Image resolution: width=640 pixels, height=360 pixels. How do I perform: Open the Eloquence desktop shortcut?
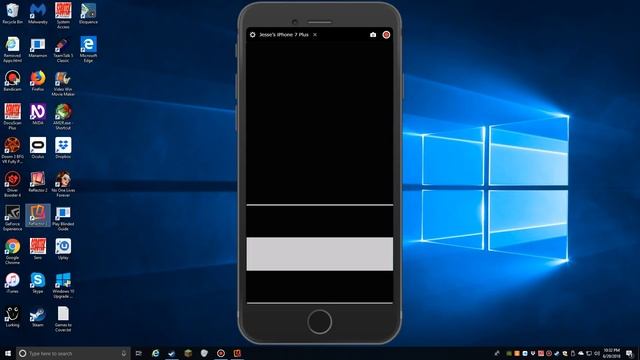[88, 14]
